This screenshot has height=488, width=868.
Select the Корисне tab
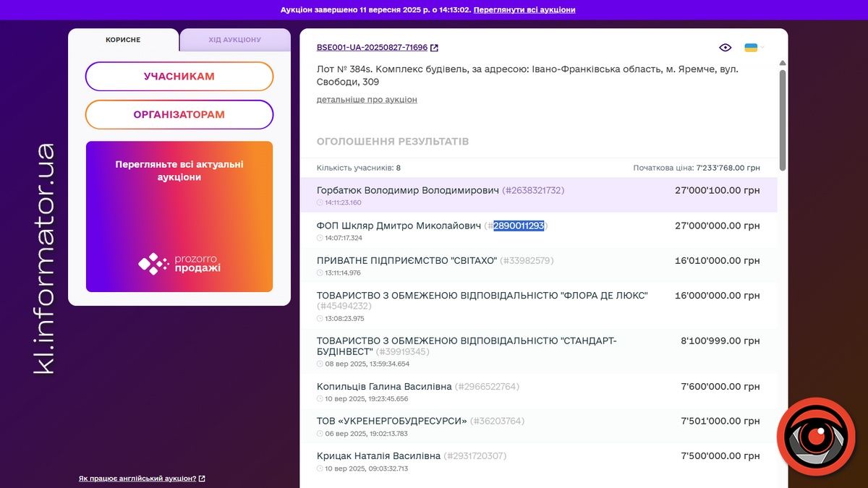pyautogui.click(x=123, y=40)
